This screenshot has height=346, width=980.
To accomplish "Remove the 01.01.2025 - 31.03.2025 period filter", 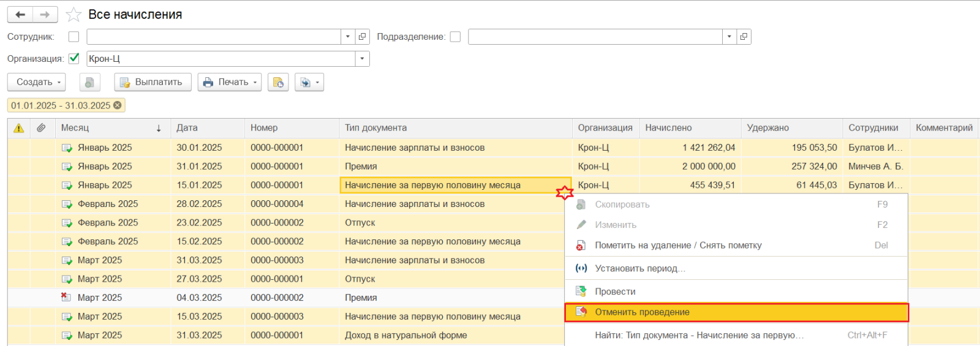I will 118,105.
